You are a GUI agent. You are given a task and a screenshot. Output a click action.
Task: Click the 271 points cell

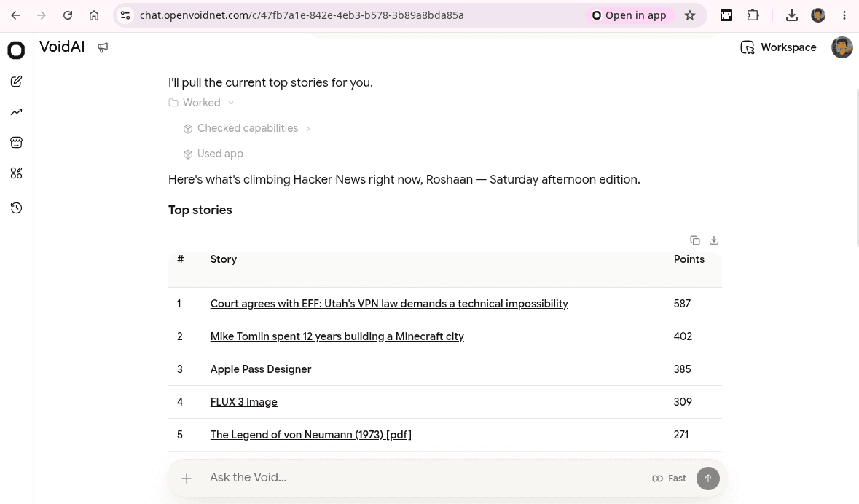click(x=681, y=435)
